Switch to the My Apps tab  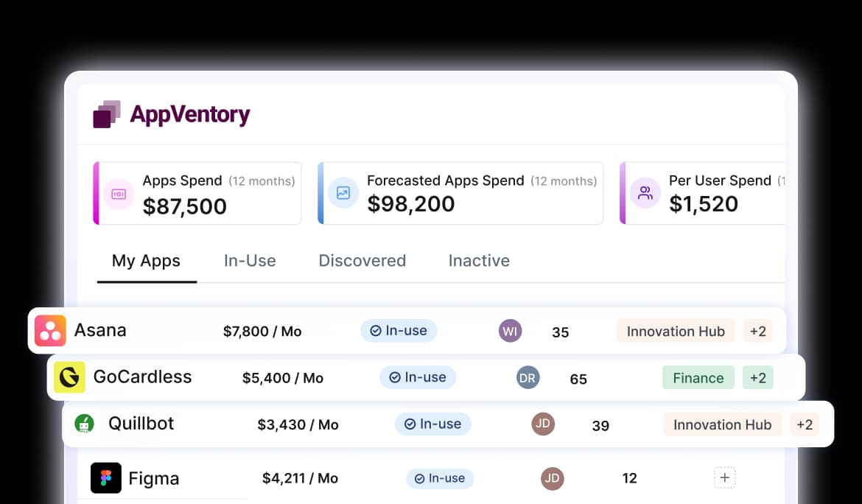click(x=146, y=261)
